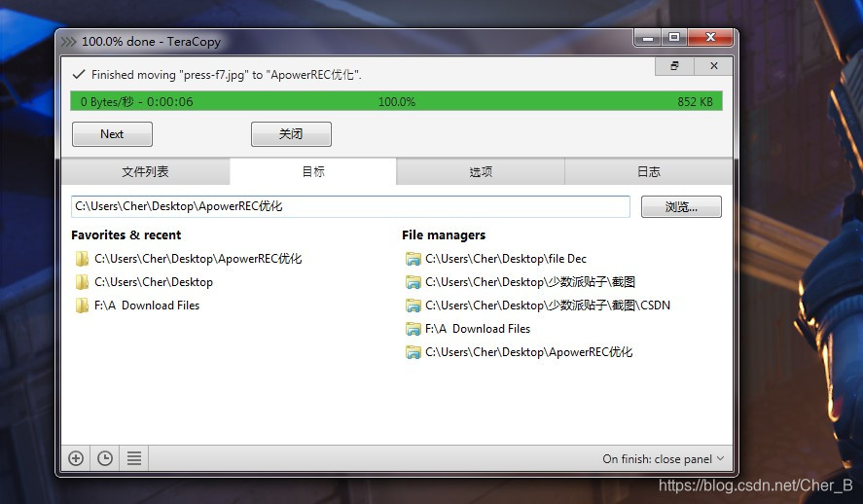The width and height of the screenshot is (863, 504).
Task: Click the add files plus icon
Action: point(76,458)
